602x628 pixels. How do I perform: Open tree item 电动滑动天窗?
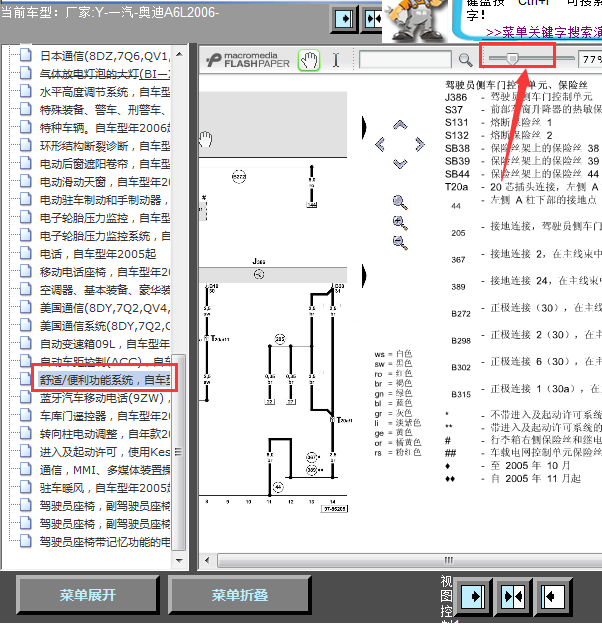coord(105,182)
